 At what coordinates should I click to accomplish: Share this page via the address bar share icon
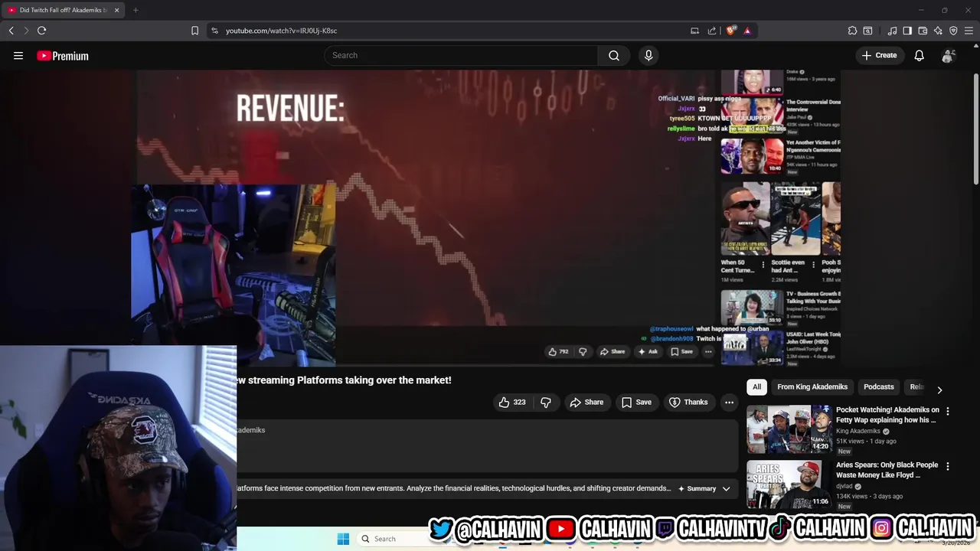(x=712, y=31)
